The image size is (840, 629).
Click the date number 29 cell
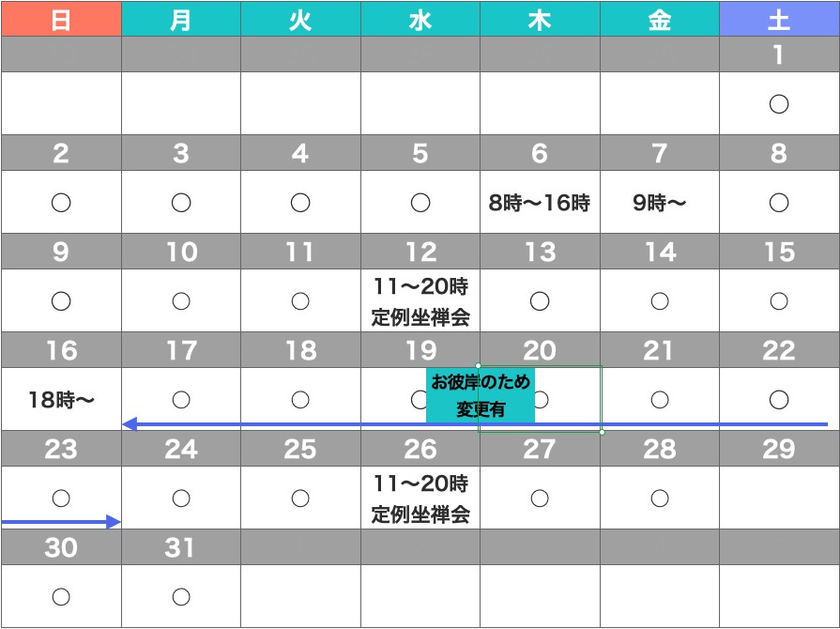click(x=778, y=449)
